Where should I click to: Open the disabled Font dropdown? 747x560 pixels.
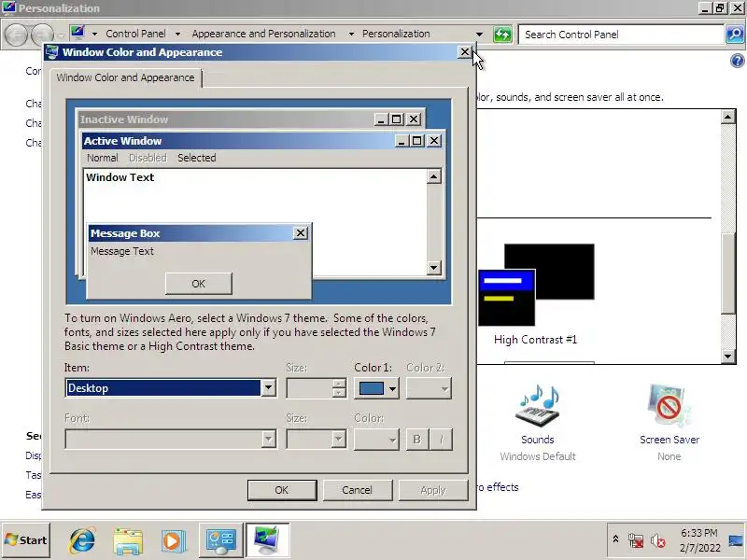tap(171, 439)
